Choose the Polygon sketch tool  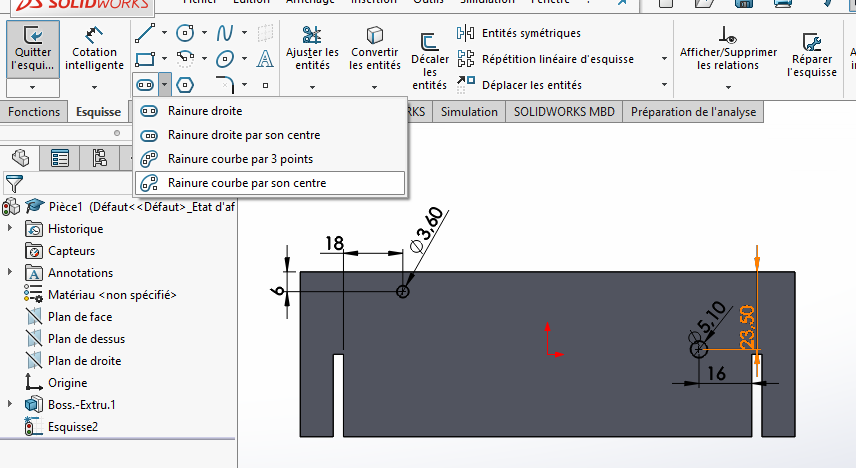point(185,85)
